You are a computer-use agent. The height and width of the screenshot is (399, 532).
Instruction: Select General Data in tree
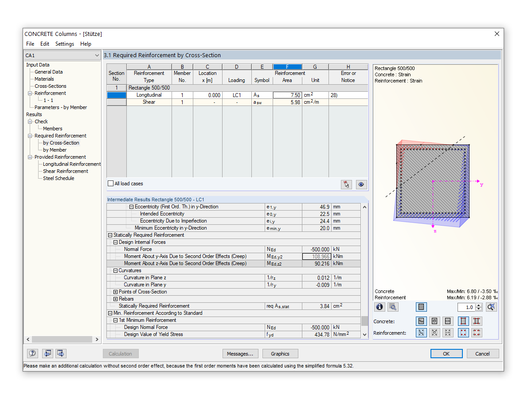pos(49,72)
